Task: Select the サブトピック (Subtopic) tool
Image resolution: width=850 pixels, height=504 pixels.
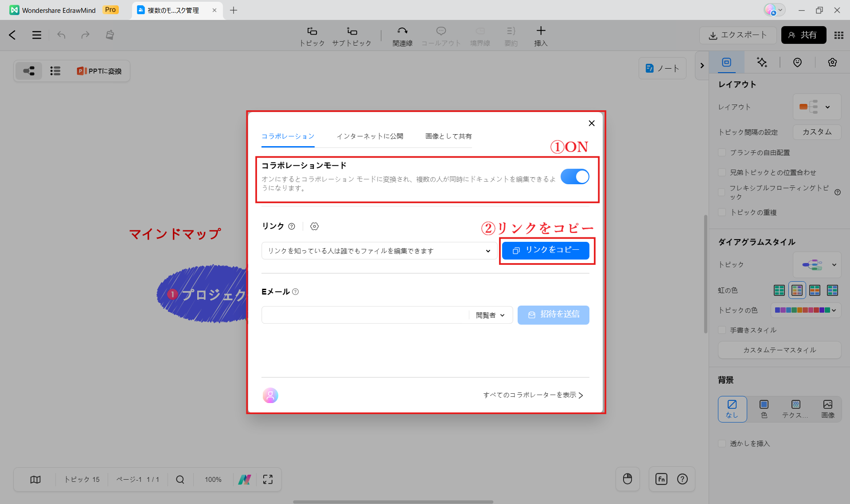Action: click(x=351, y=35)
